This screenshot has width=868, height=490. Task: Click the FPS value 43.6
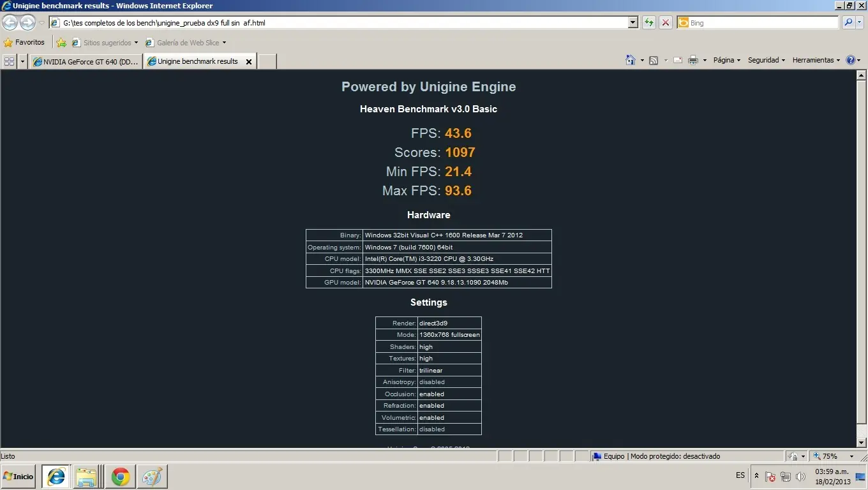[458, 133]
